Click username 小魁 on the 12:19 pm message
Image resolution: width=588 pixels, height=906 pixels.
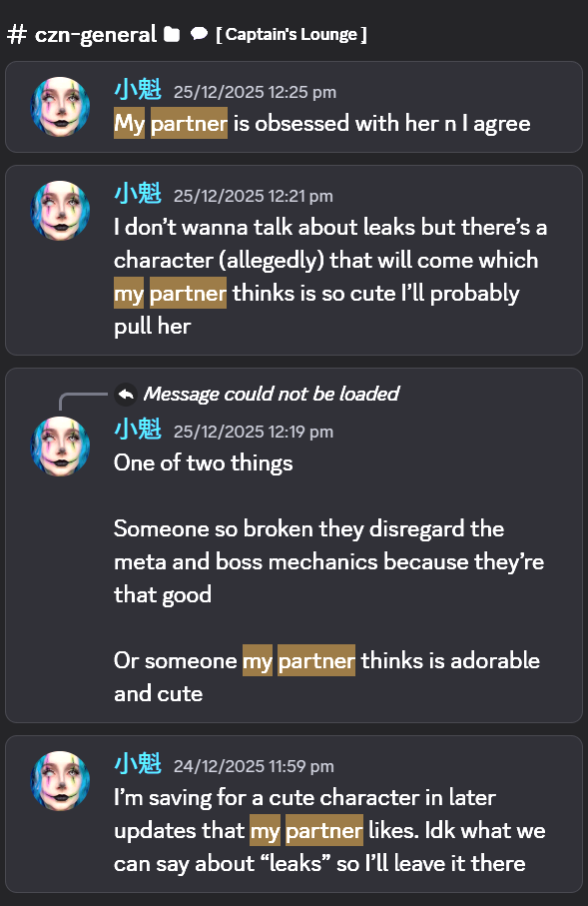point(138,430)
